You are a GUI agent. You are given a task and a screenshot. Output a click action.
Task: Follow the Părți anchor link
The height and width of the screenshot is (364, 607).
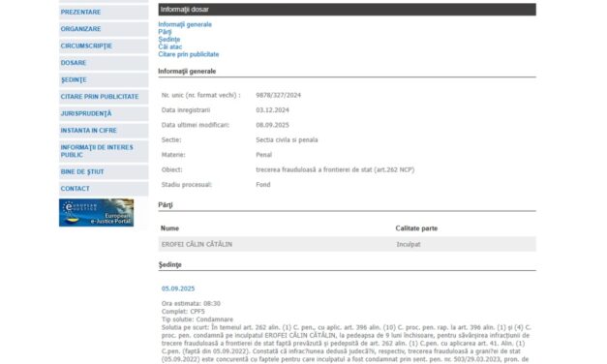(x=165, y=32)
